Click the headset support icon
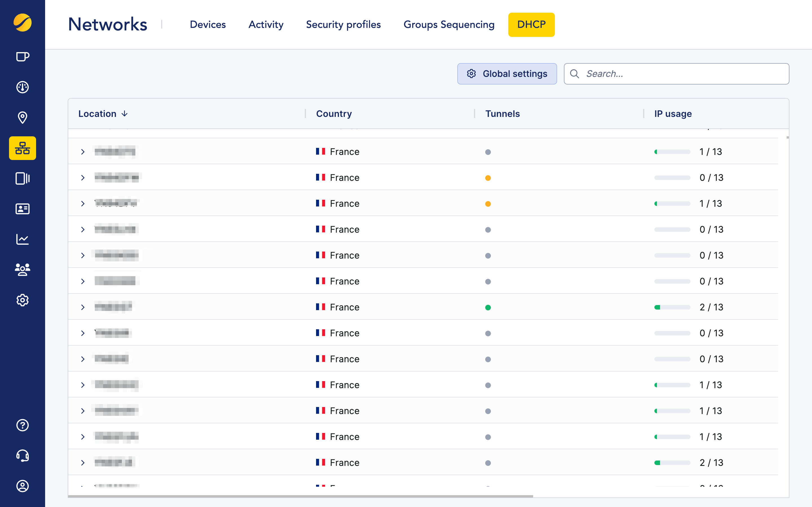This screenshot has width=812, height=507. point(23,455)
